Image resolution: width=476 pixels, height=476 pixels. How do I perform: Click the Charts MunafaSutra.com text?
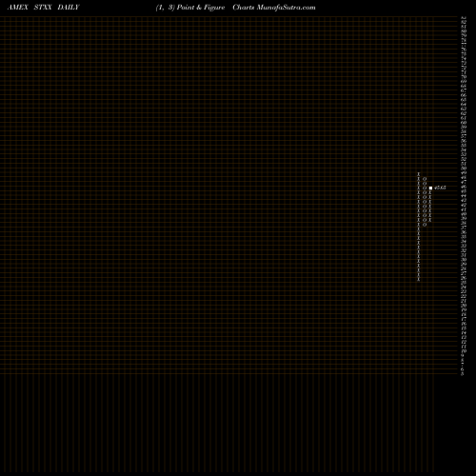274,8
